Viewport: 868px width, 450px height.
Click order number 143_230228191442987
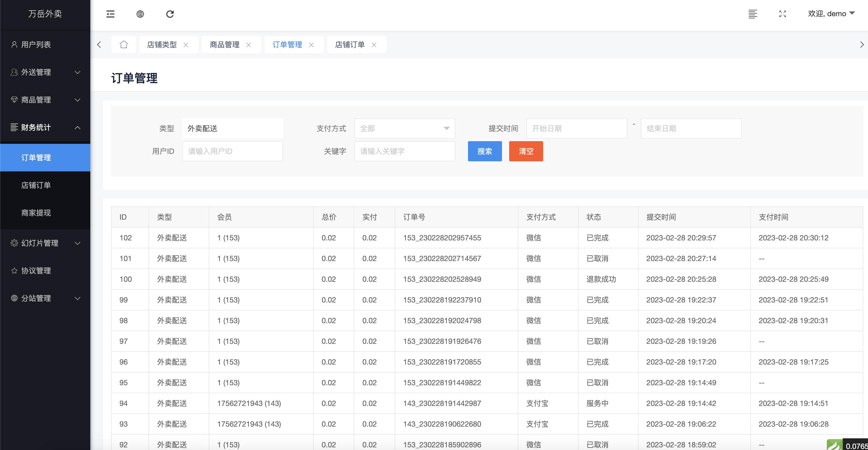[442, 403]
